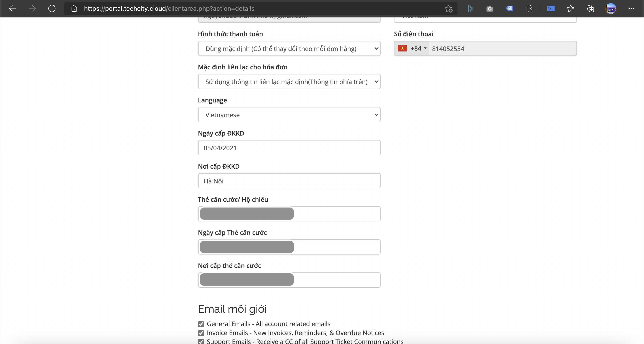Open the blue translate extension icon
This screenshot has height=344, width=644.
tap(509, 8)
